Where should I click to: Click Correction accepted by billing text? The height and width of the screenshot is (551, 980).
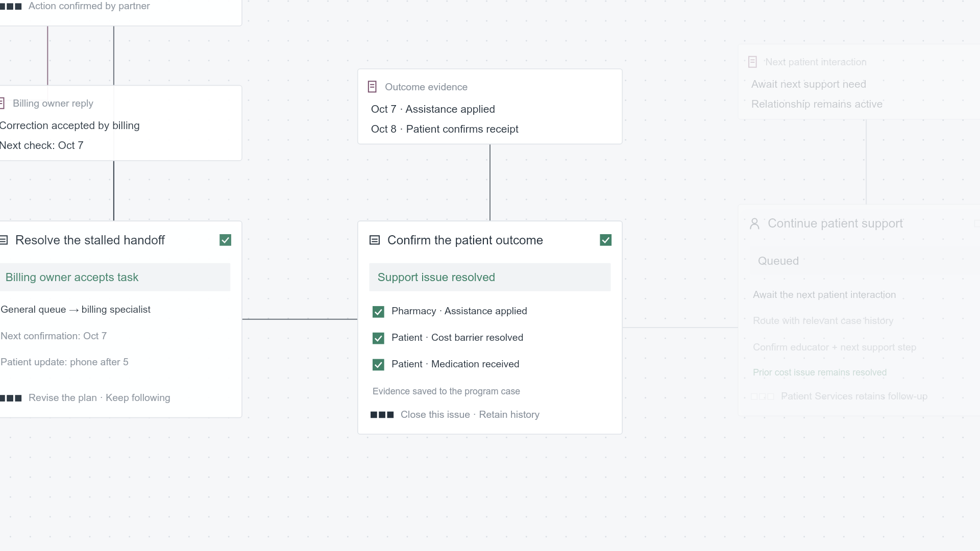click(69, 126)
